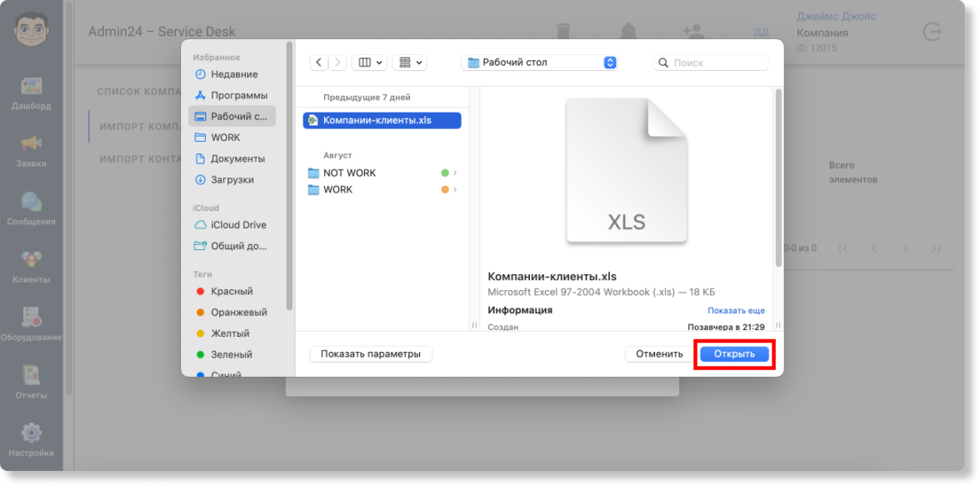Open grouping options dropdown

[x=409, y=63]
